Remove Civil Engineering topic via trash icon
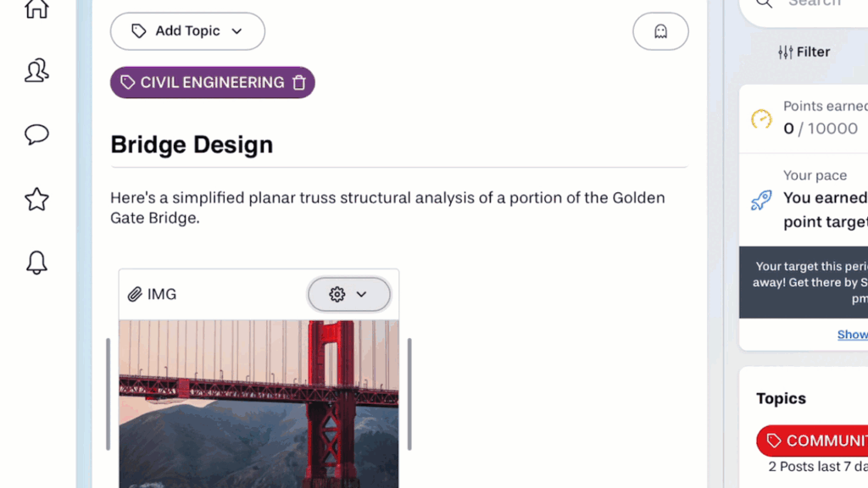 [x=299, y=82]
